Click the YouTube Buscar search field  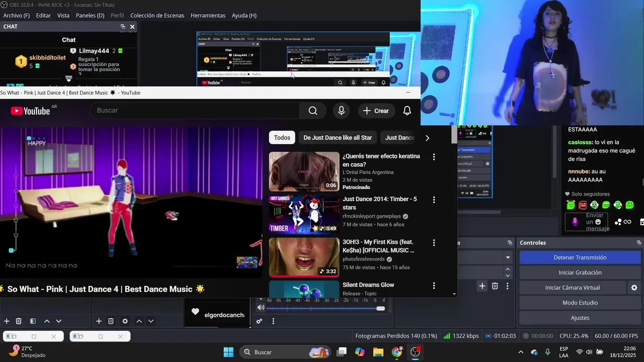point(195,111)
